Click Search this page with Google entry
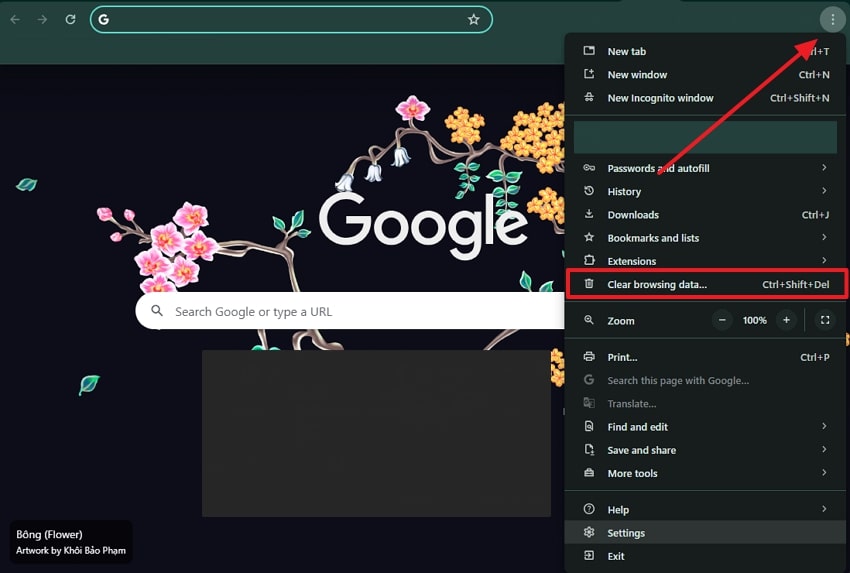This screenshot has width=850, height=573. tap(705, 381)
